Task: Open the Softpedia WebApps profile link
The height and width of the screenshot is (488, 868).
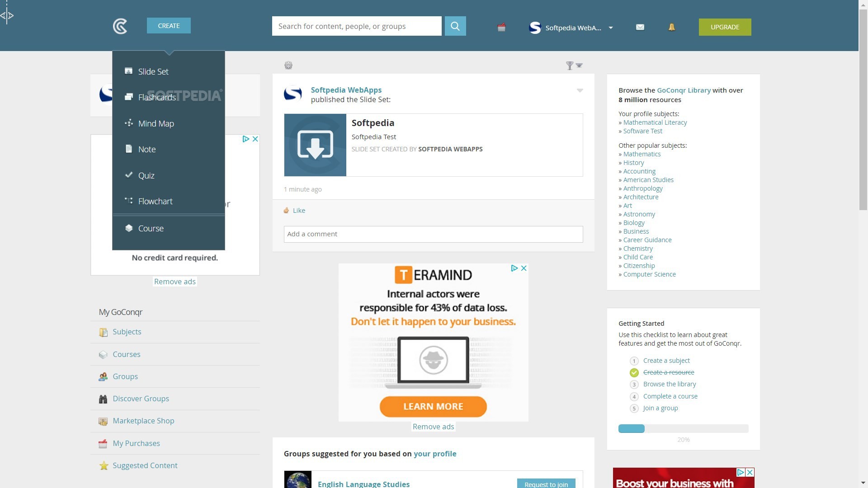Action: pyautogui.click(x=346, y=90)
